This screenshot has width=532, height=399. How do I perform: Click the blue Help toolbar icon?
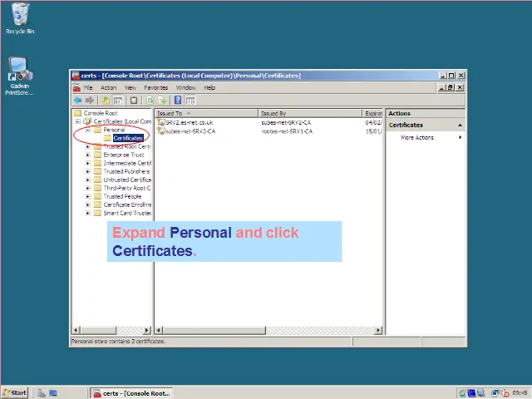click(178, 100)
